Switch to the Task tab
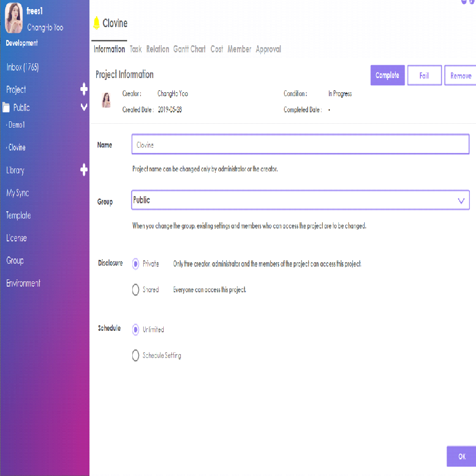 (x=136, y=49)
